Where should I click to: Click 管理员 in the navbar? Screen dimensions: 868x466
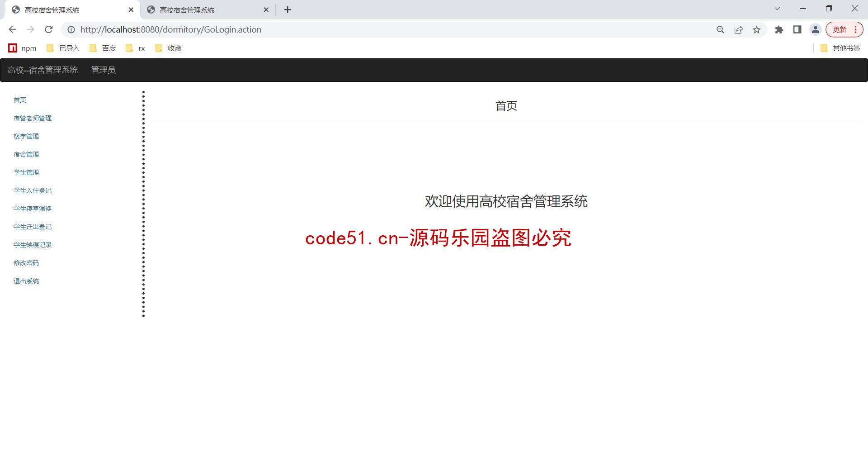(x=103, y=70)
